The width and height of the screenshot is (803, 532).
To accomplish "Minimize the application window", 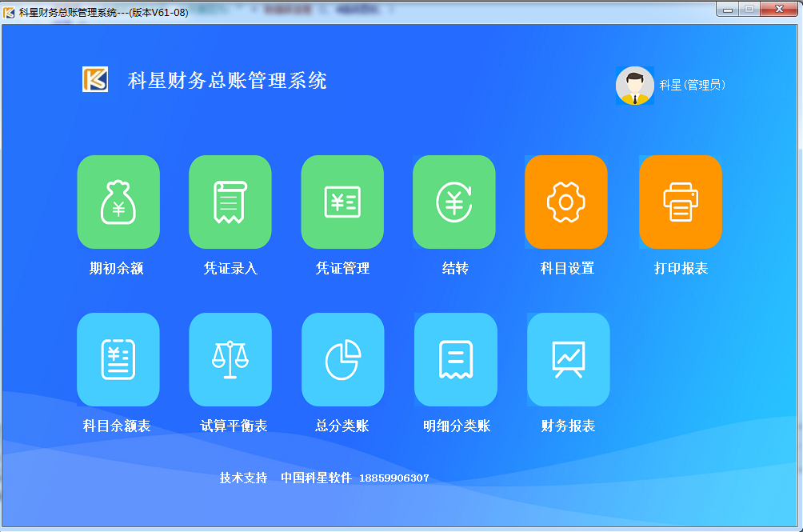I will (x=727, y=10).
